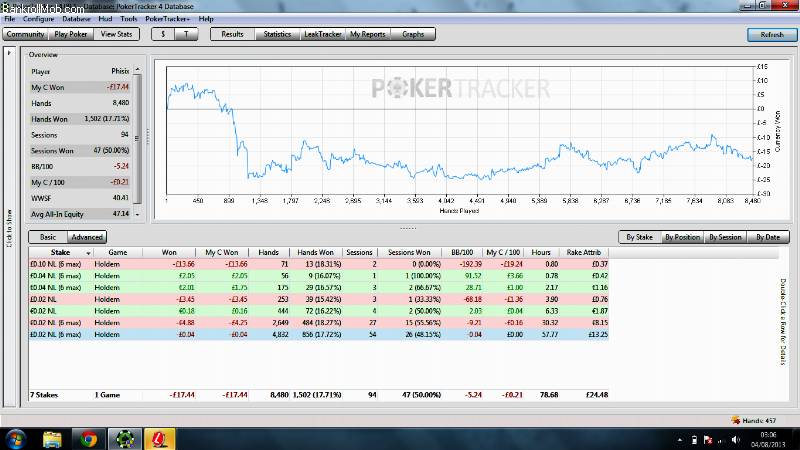Open the Tools menu
Viewport: 800px width, 450px height.
point(129,19)
